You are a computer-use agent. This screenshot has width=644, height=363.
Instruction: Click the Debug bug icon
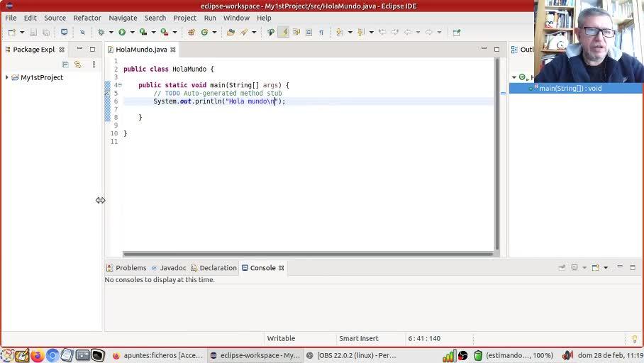coord(101,32)
